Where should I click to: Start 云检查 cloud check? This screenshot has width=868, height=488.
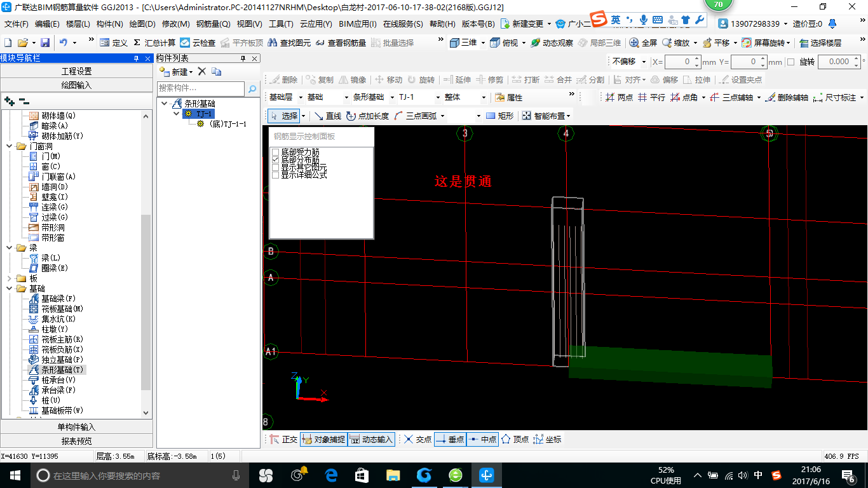click(x=198, y=43)
